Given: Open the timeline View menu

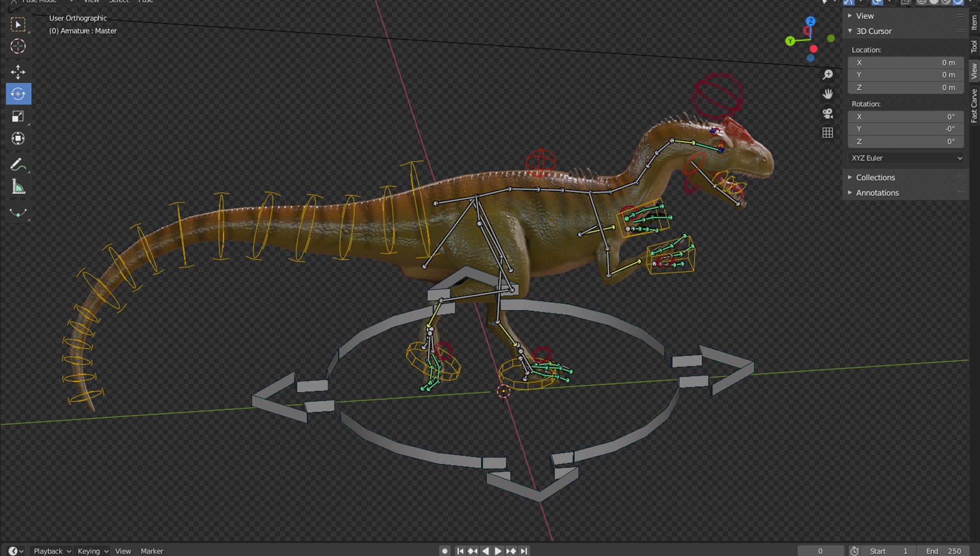Looking at the screenshot, I should 123,551.
